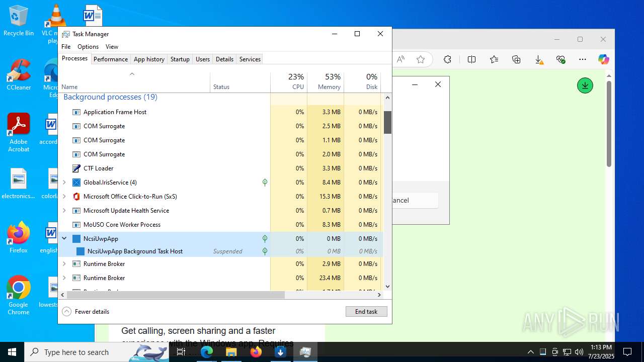Click the green leaf icon on Global.IrisService row

coord(265,183)
